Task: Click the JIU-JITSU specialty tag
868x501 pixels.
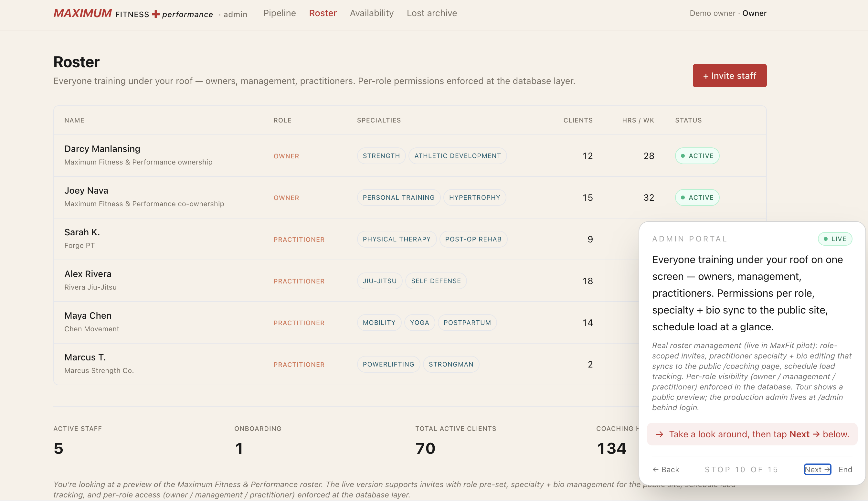Action: [x=379, y=281]
